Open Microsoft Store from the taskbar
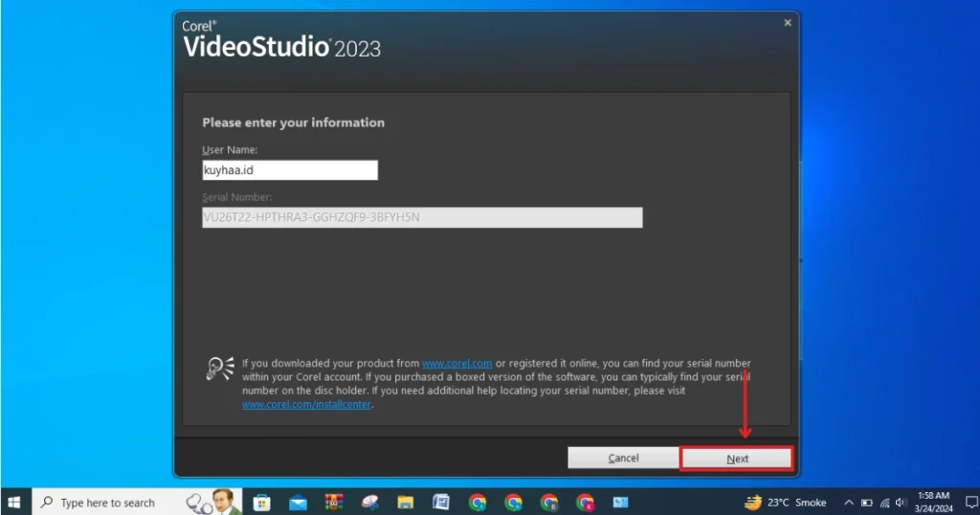Image resolution: width=980 pixels, height=515 pixels. coord(261,503)
